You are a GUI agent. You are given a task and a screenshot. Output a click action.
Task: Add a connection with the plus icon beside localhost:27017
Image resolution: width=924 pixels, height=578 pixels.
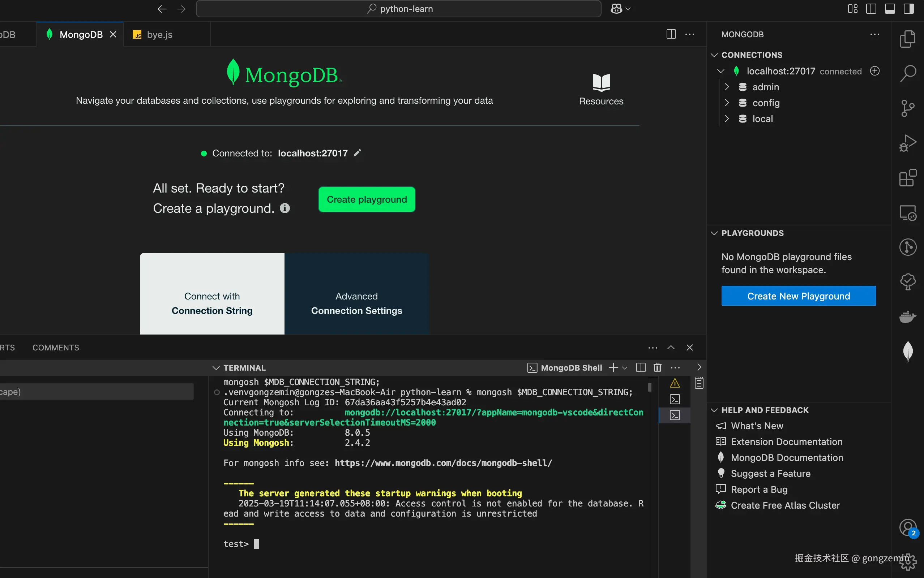[x=875, y=71]
